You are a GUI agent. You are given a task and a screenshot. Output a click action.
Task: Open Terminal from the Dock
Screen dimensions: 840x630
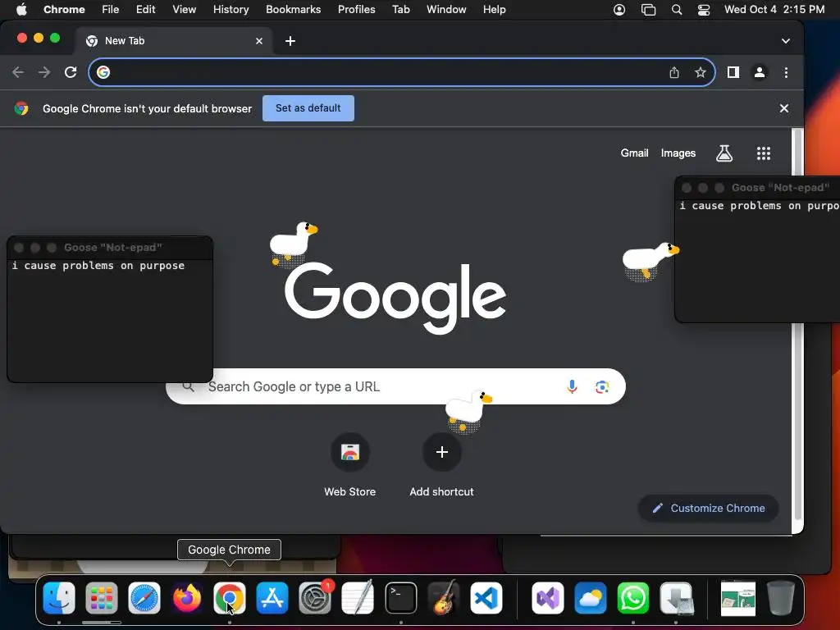(x=400, y=598)
